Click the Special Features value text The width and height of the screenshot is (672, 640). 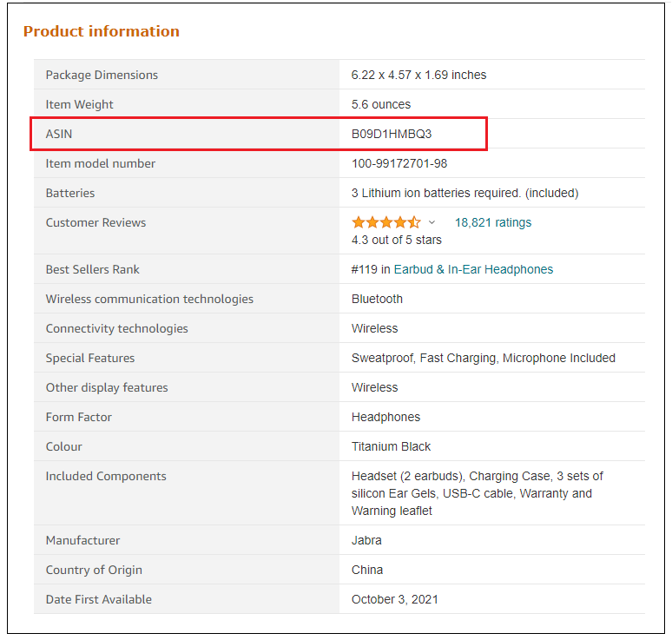[x=483, y=358]
